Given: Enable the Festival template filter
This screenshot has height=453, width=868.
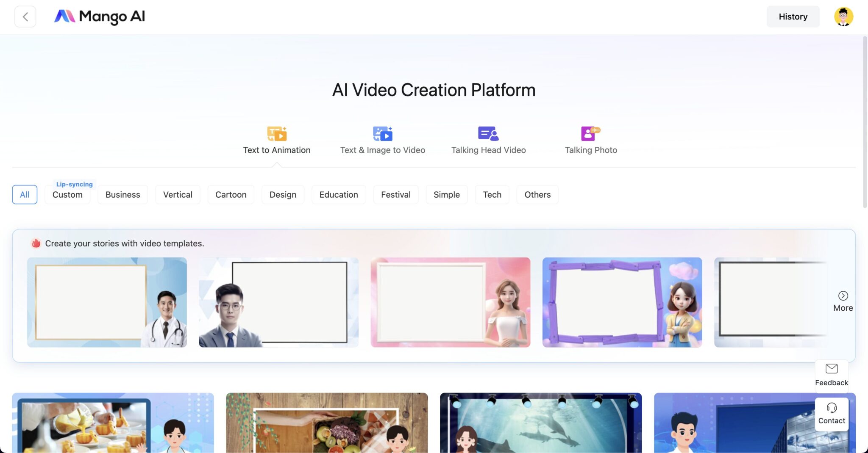Looking at the screenshot, I should (x=395, y=194).
